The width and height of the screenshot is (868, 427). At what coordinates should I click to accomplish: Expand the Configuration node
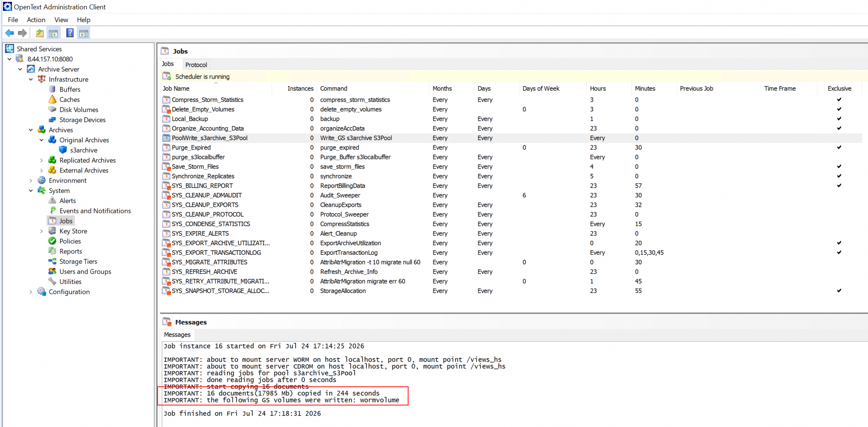click(x=31, y=292)
